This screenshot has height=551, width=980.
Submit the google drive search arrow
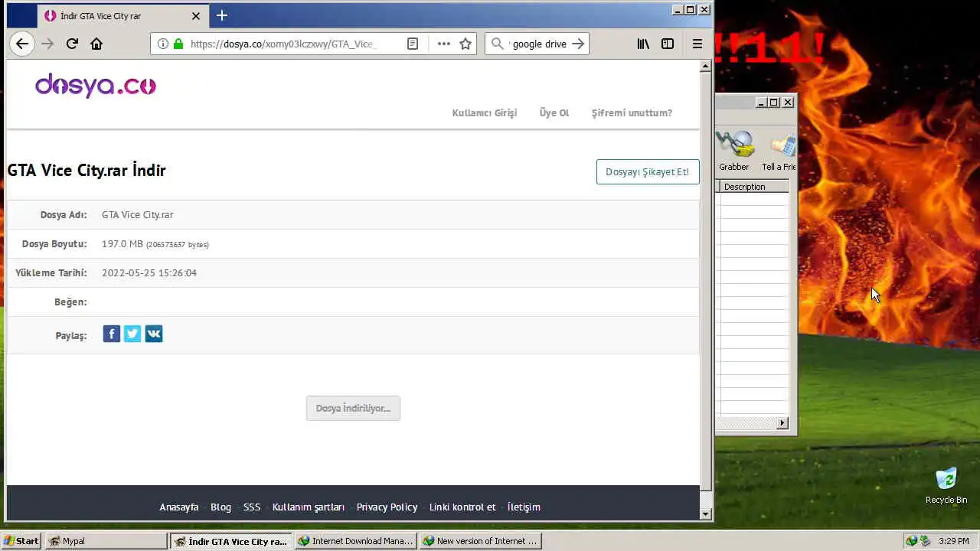(578, 44)
